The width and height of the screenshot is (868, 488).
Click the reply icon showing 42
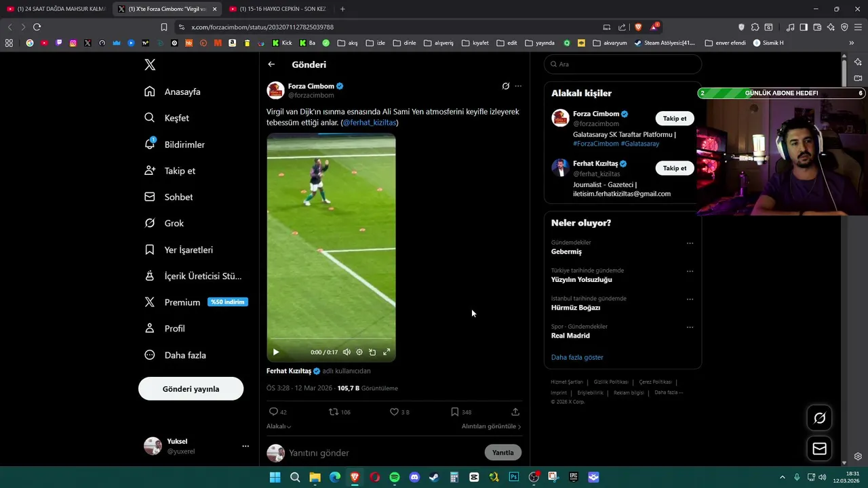point(278,411)
